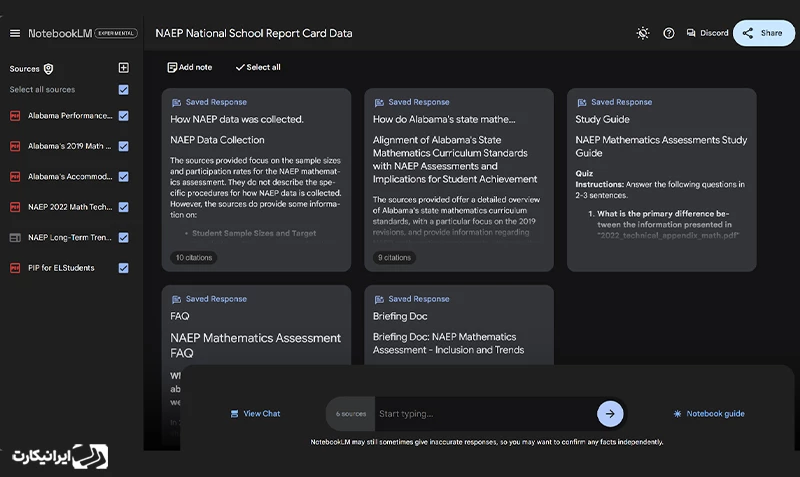The image size is (800, 477).
Task: Click the PIP for ELStudents PDF icon
Action: (x=15, y=268)
